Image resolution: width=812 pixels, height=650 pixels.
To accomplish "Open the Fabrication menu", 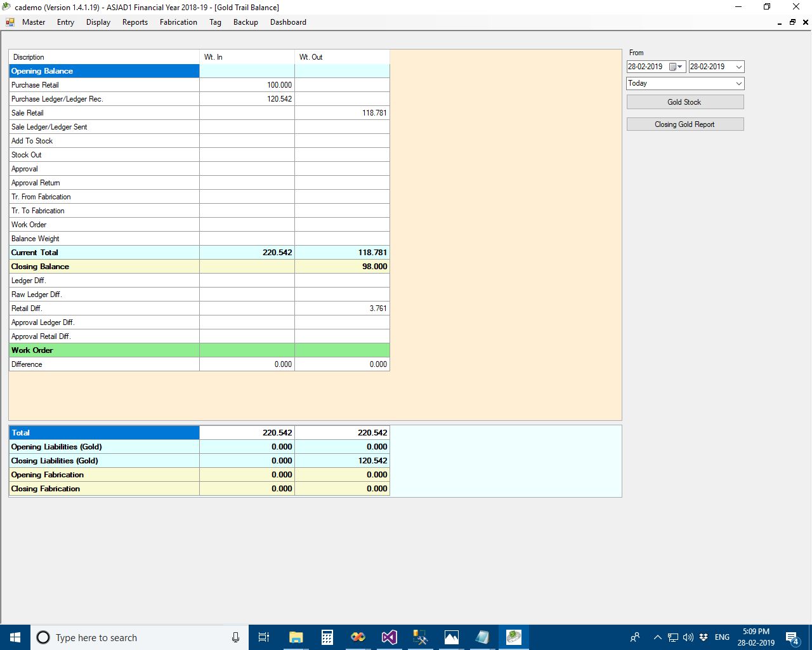I will tap(178, 22).
